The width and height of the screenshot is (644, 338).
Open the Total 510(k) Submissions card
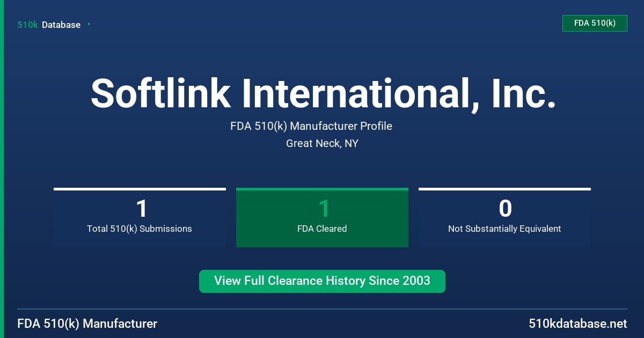click(x=140, y=217)
